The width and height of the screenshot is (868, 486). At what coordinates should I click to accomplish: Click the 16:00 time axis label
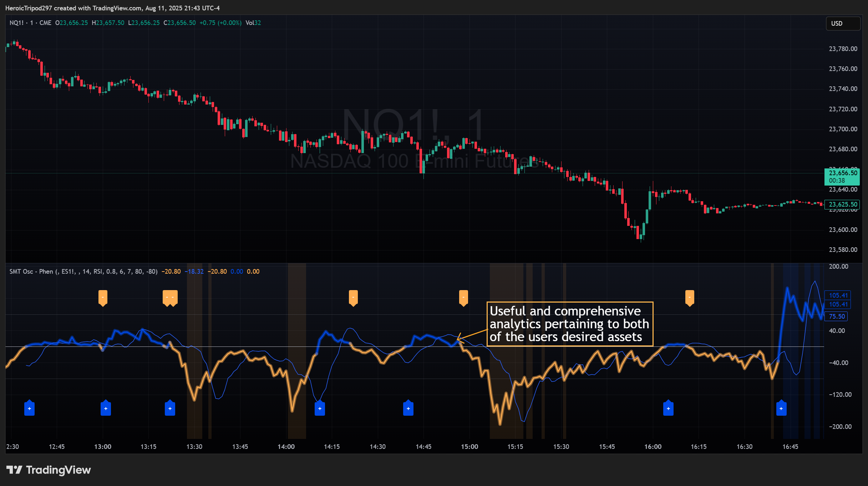point(653,447)
